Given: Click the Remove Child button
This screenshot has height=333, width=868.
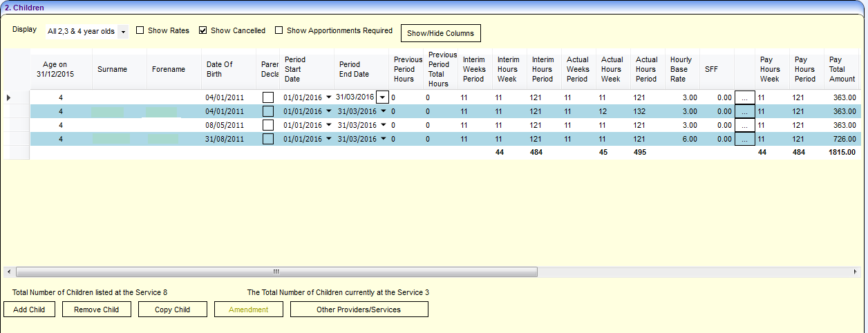Looking at the screenshot, I should 96,310.
